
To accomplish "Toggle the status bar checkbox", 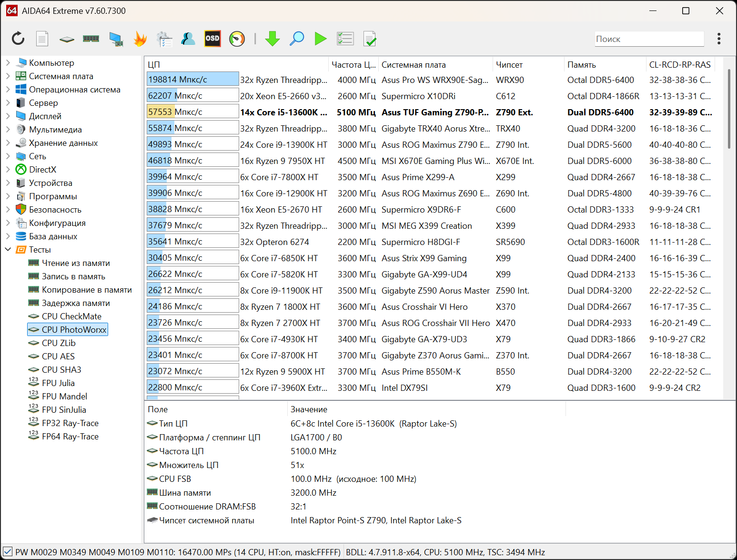I will click(x=8, y=552).
